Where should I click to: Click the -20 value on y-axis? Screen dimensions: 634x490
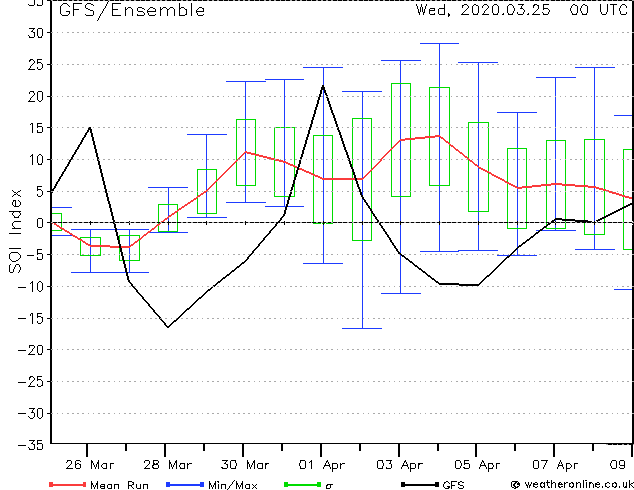click(31, 350)
